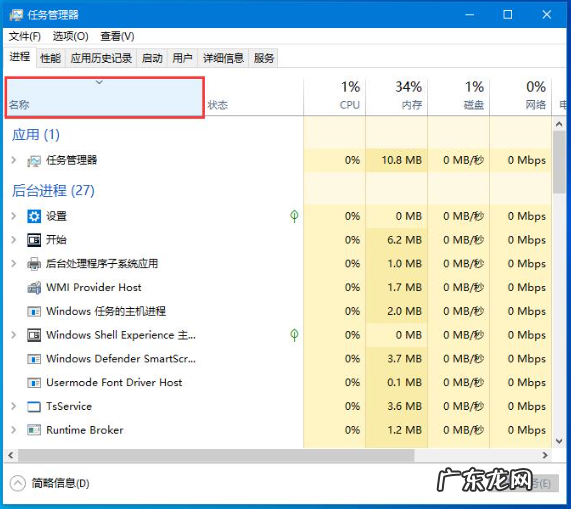Screen dimensions: 571x509
Task: Open the 查看(V) menu
Action: click(117, 36)
